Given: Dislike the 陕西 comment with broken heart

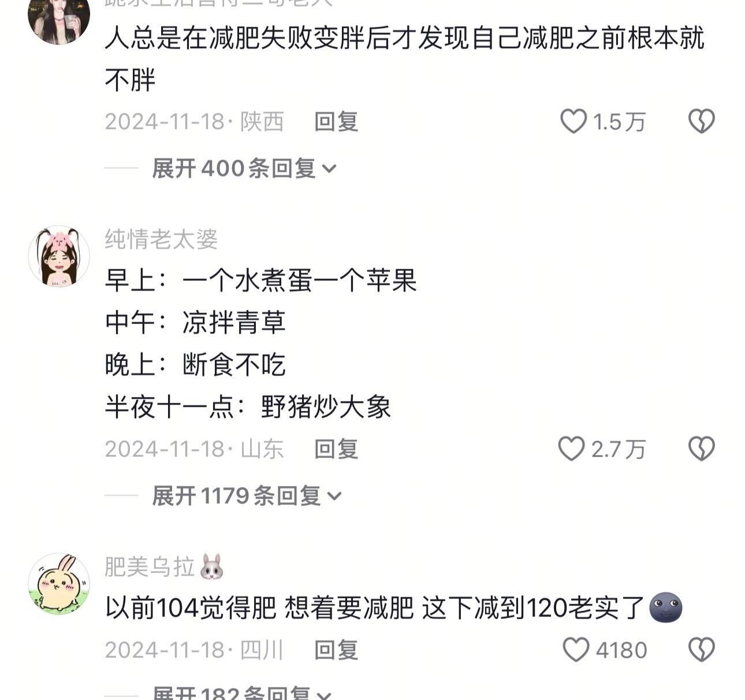Looking at the screenshot, I should coord(702,121).
